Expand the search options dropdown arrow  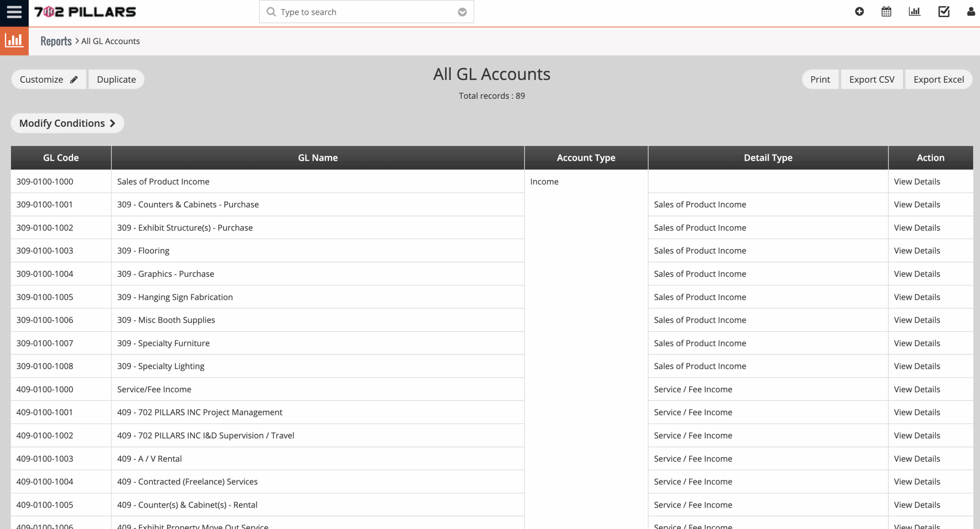click(462, 12)
